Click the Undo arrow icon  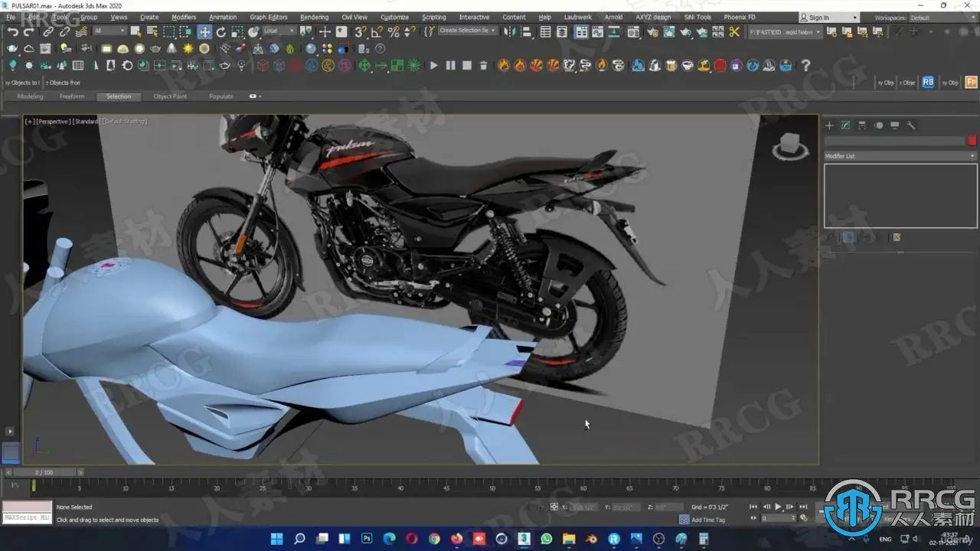12,31
